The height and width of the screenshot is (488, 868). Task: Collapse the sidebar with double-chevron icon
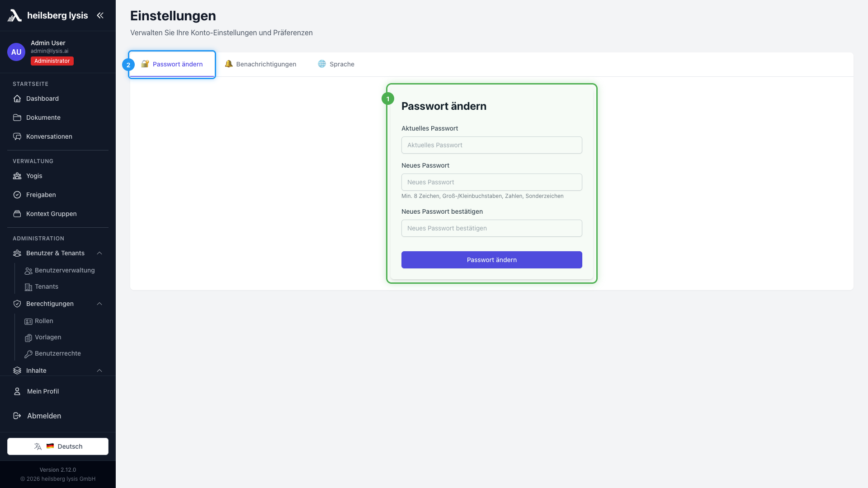click(100, 15)
